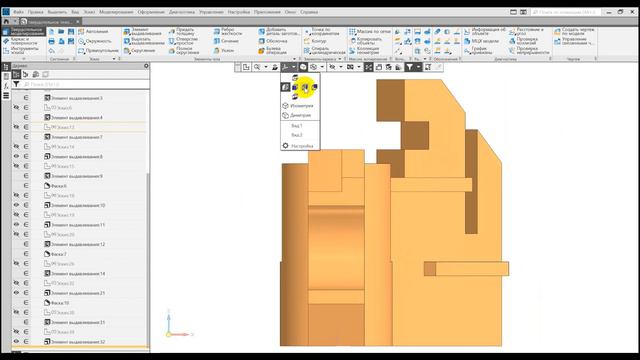
Task: Click the command search field in title bar
Action: (x=565, y=12)
